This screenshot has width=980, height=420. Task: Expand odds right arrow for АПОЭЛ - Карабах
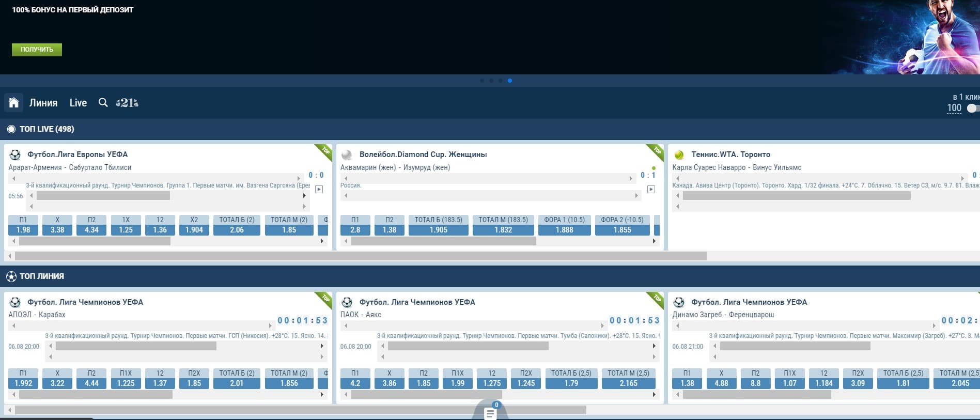322,394
